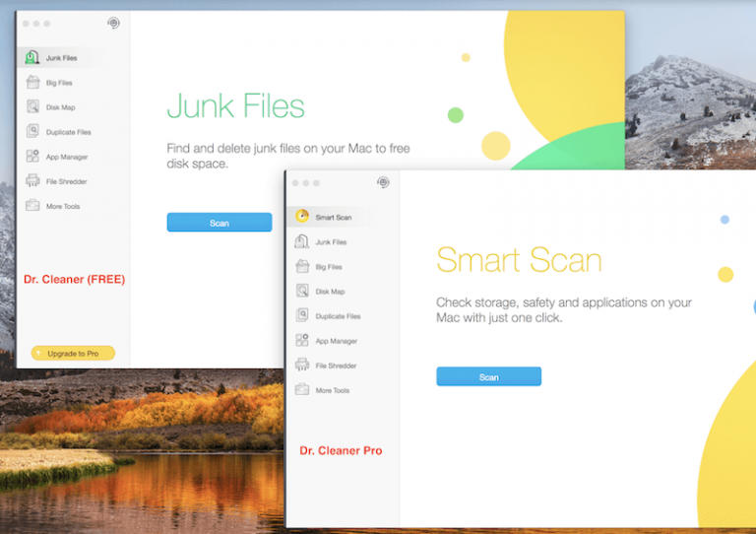
Task: Start Scan in the Junk Files window
Action: [220, 223]
